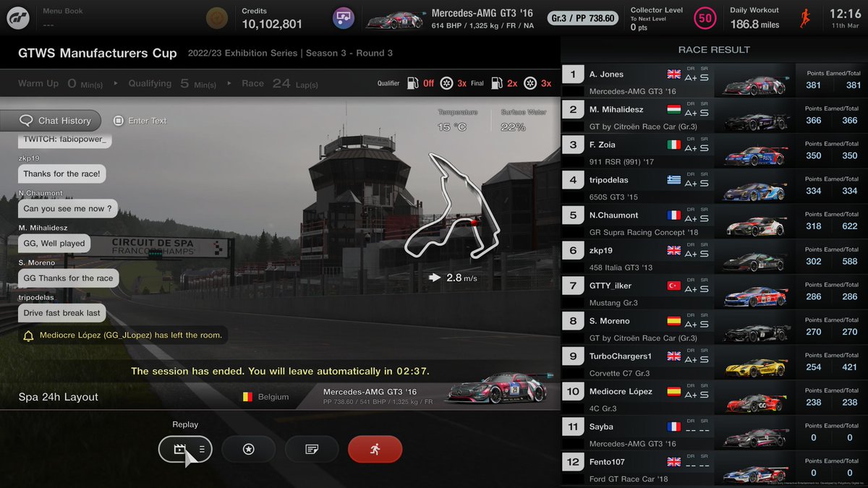The width and height of the screenshot is (868, 488).
Task: Select race result row Fento107
Action: pos(714,468)
